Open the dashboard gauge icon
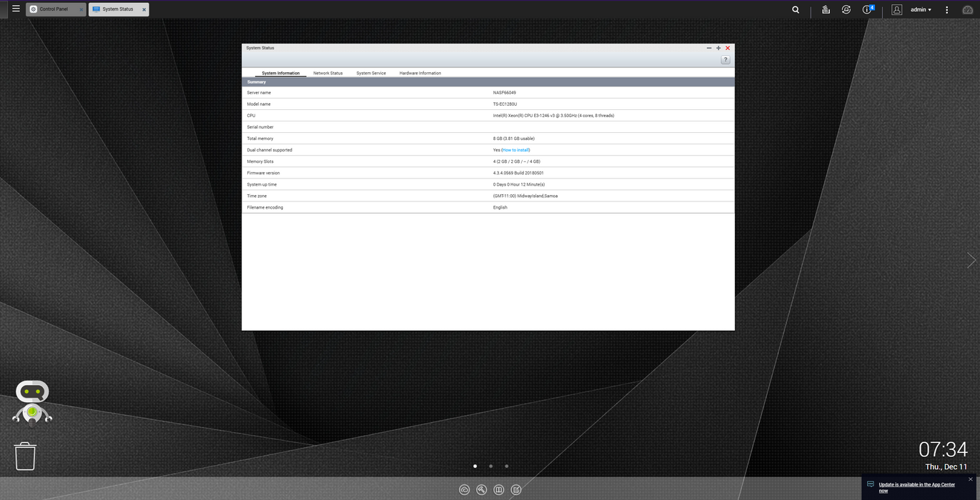 point(968,10)
